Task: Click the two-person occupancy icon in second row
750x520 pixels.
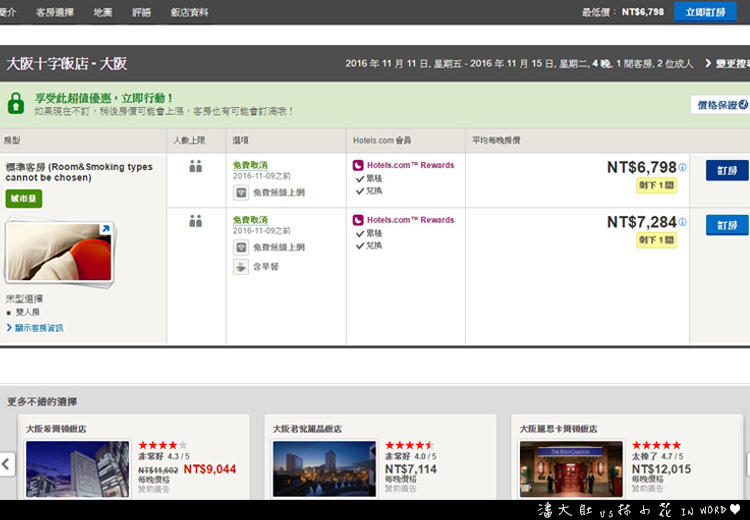Action: (x=196, y=221)
